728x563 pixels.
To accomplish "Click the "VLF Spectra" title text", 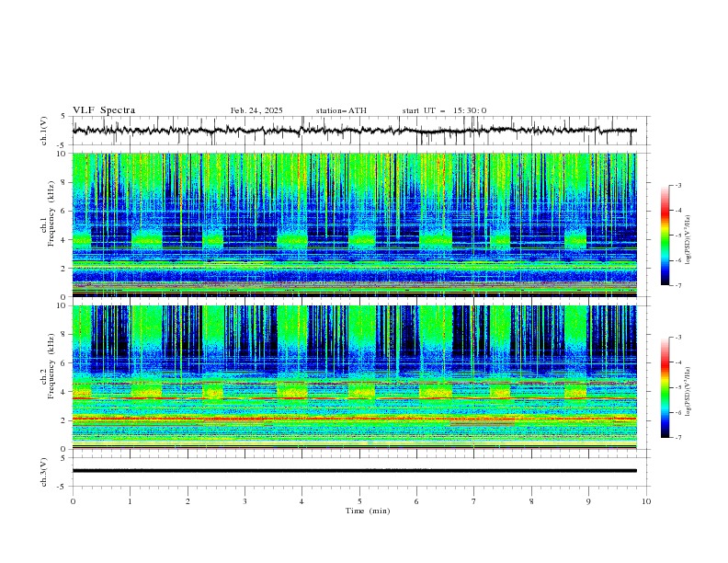I will click(104, 110).
